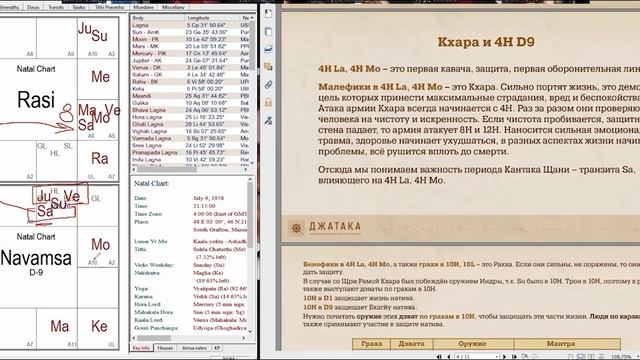Select the Ghati Lagna row
Image resolution: width=640 pixels, height=360 pixels.
click(190, 124)
